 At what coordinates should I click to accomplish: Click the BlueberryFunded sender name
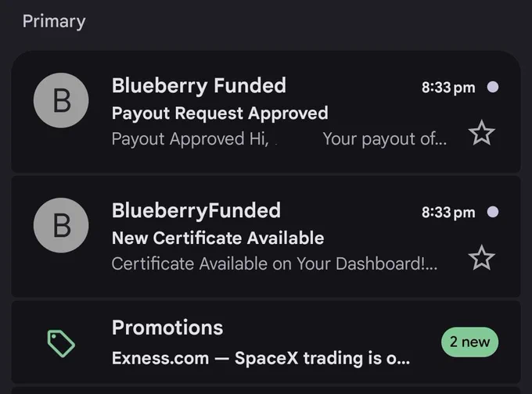click(x=196, y=210)
